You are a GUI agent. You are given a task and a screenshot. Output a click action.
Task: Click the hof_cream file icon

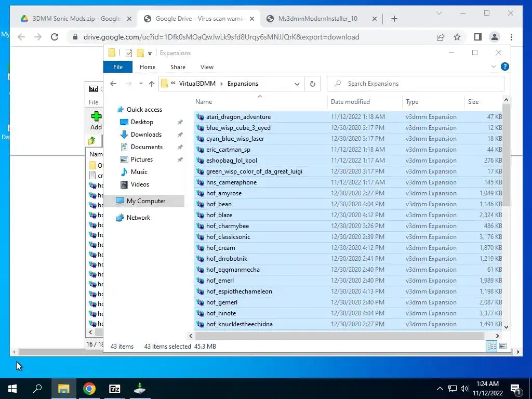[200, 248]
